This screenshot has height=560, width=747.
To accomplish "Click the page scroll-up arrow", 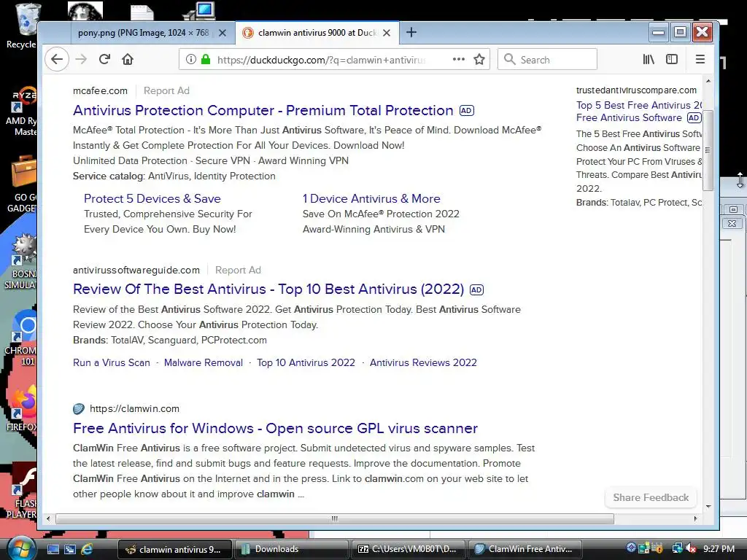I will 708,82.
